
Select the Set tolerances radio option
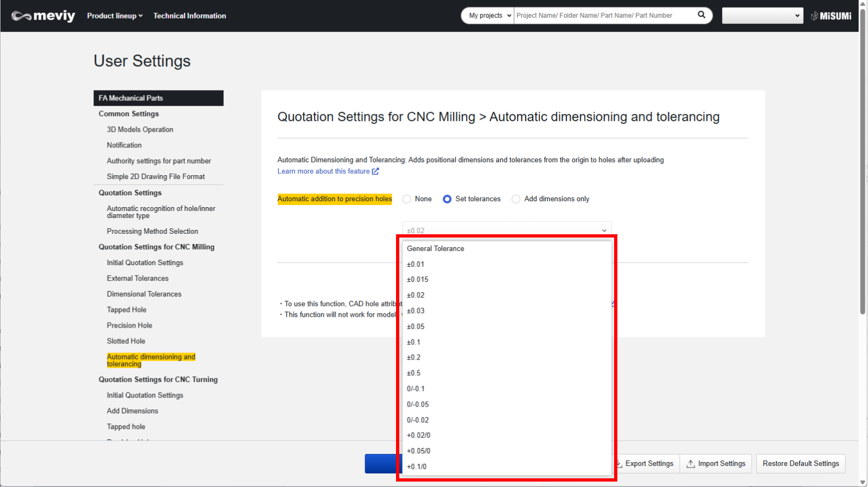447,199
